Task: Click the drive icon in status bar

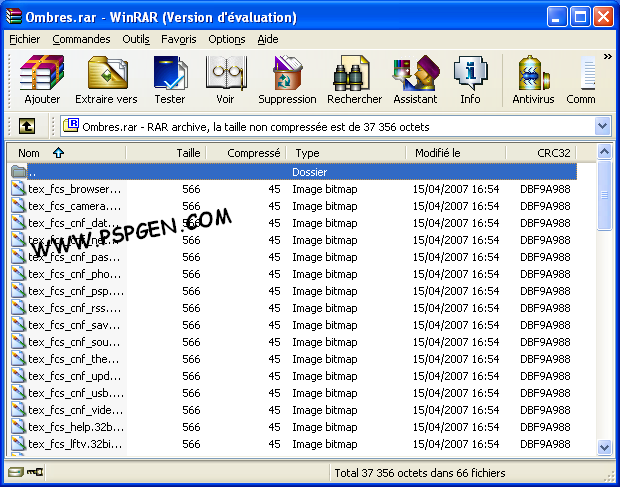Action: (x=16, y=472)
